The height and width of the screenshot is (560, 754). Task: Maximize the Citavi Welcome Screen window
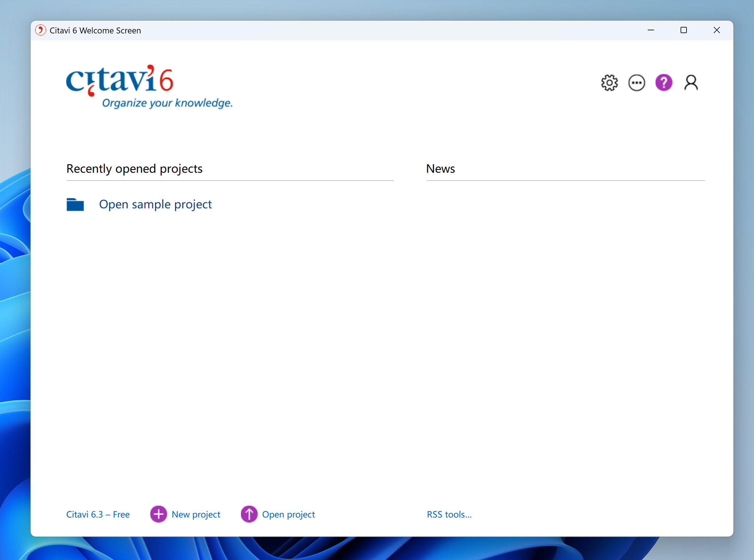coord(683,30)
